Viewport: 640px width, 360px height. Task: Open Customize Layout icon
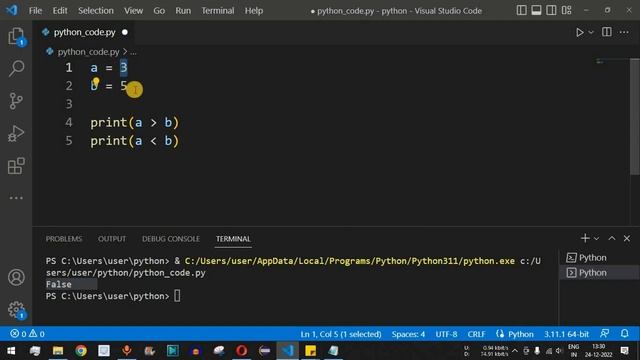pyautogui.click(x=567, y=10)
